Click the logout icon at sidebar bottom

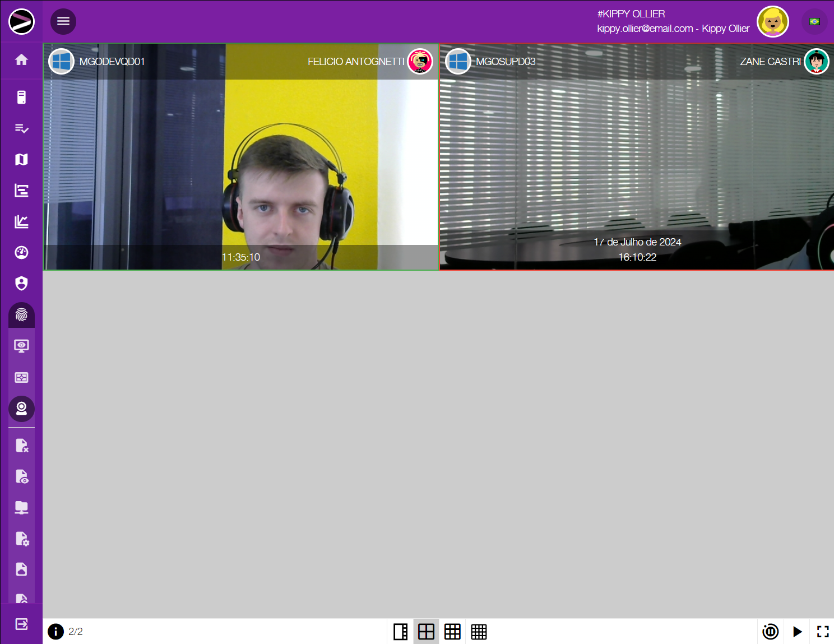21,624
